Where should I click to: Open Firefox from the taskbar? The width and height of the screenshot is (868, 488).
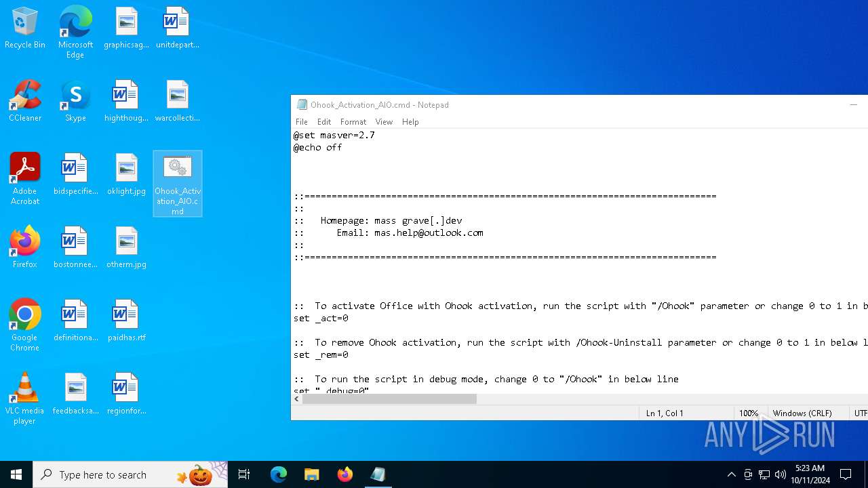344,474
